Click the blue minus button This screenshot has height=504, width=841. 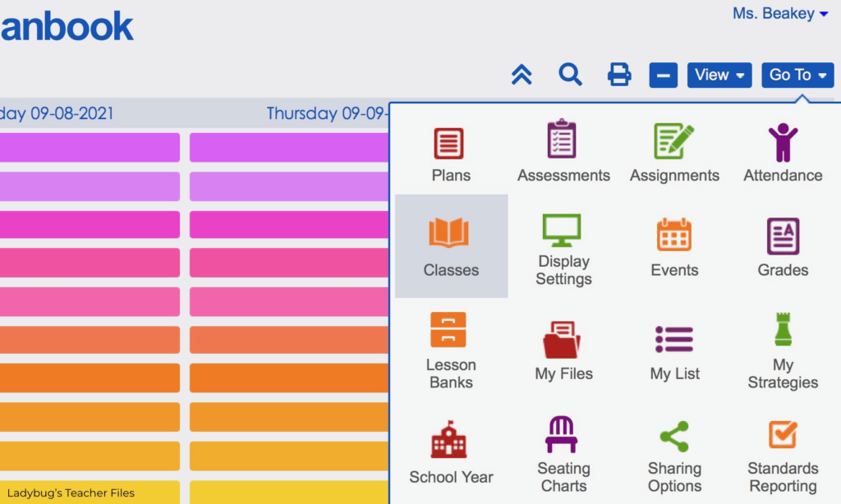pos(663,75)
